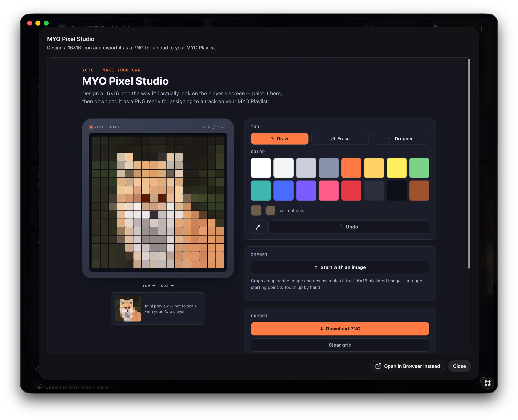The image size is (518, 420).
Task: Choose the royal blue swatch
Action: (x=283, y=190)
